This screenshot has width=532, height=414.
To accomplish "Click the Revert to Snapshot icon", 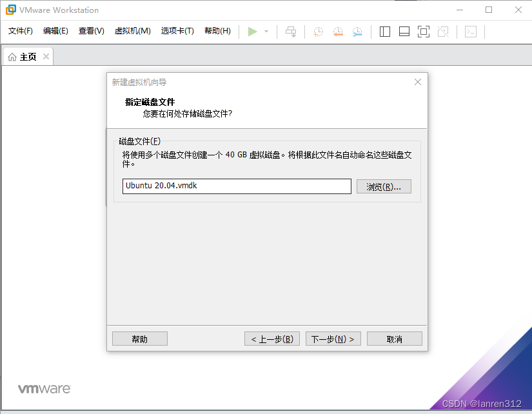I will pyautogui.click(x=338, y=31).
